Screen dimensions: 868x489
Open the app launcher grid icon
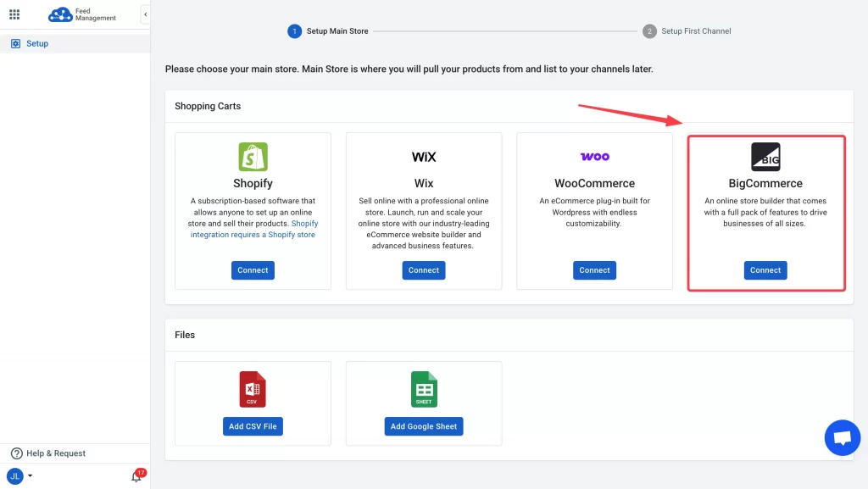(14, 14)
